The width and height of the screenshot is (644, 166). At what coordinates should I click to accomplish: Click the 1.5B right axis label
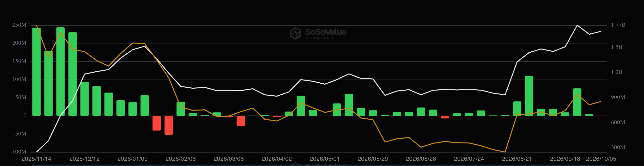617,47
